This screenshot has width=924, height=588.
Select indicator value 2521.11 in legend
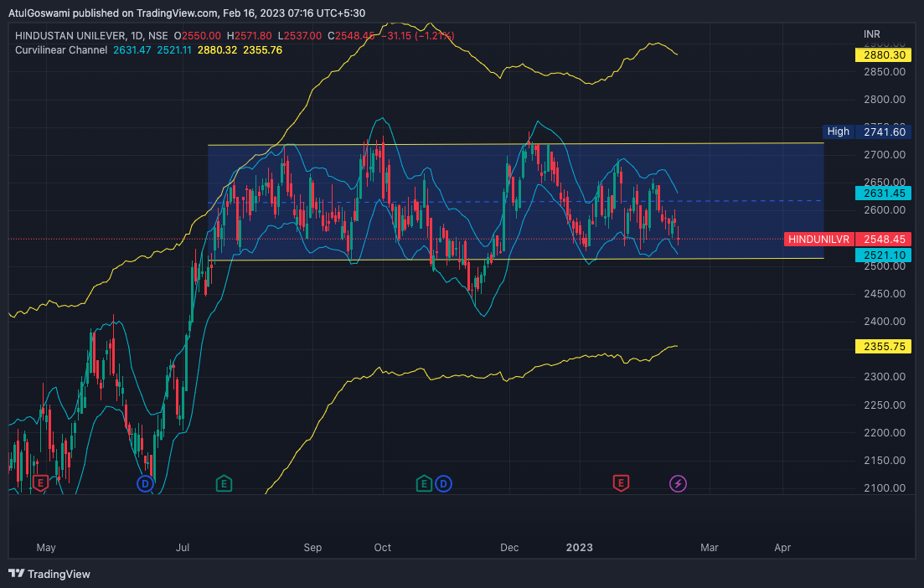tap(174, 50)
